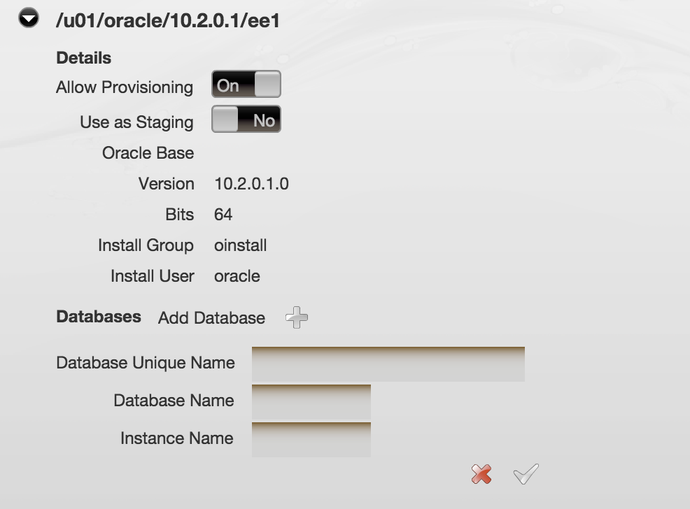Click the Details section heading
The height and width of the screenshot is (509, 690).
tap(84, 58)
